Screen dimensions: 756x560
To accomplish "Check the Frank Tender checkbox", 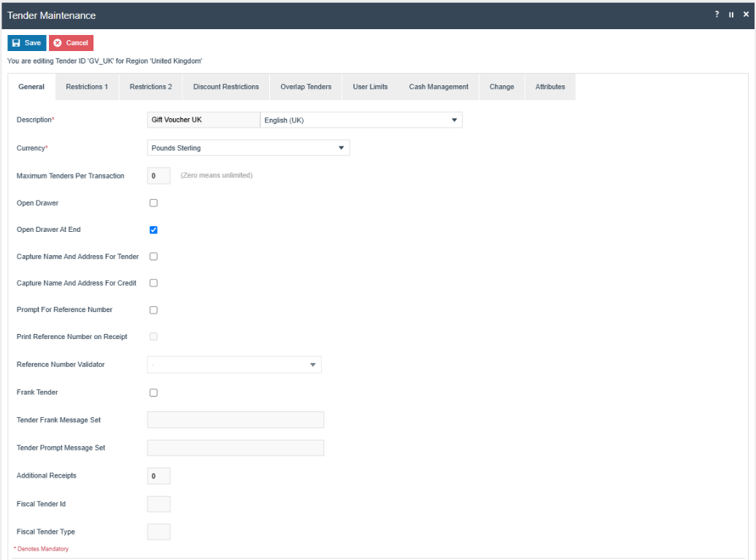I will pyautogui.click(x=153, y=393).
